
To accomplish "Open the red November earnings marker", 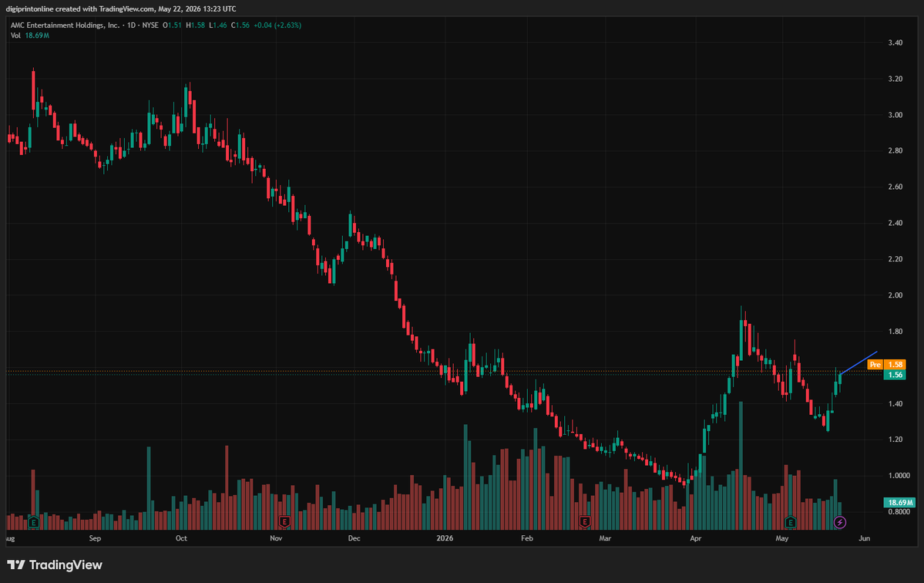I will [x=284, y=522].
